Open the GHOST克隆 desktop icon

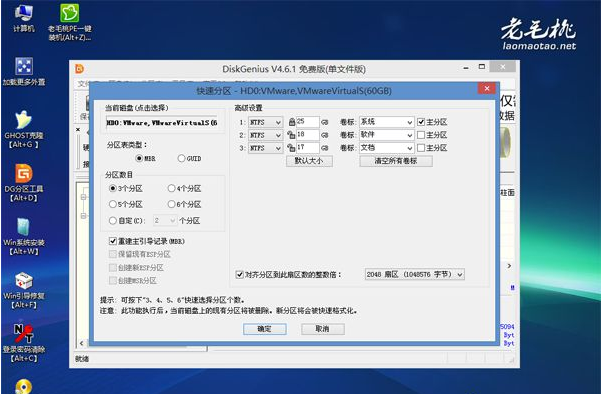tap(24, 129)
